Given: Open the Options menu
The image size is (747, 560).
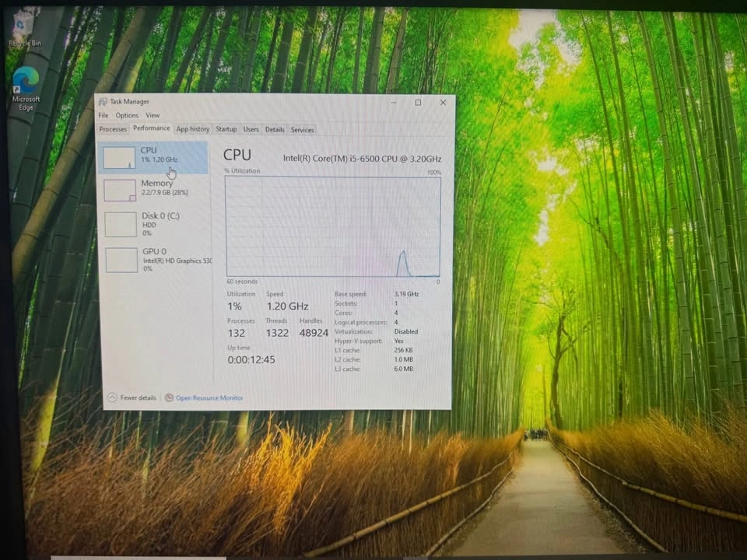Looking at the screenshot, I should tap(127, 115).
